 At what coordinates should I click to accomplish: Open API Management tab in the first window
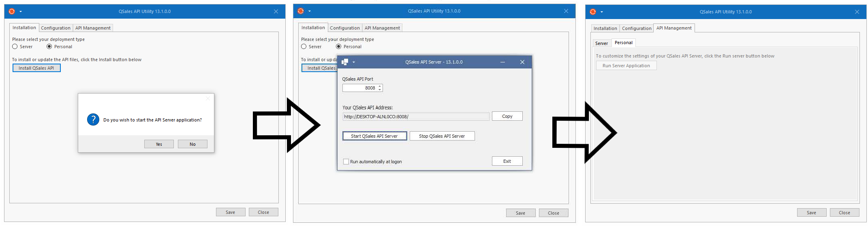(x=93, y=28)
